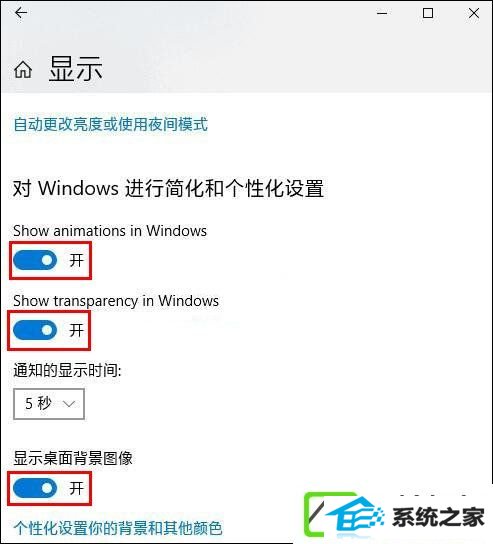
Task: Minimize the Settings window
Action: (382, 14)
